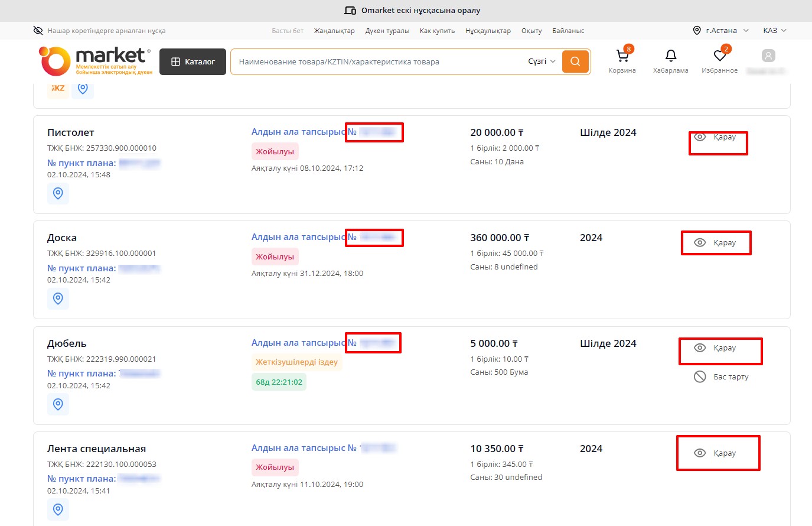This screenshot has height=526, width=812.
Task: View Доска order via Қарау eye
Action: pyautogui.click(x=700, y=242)
